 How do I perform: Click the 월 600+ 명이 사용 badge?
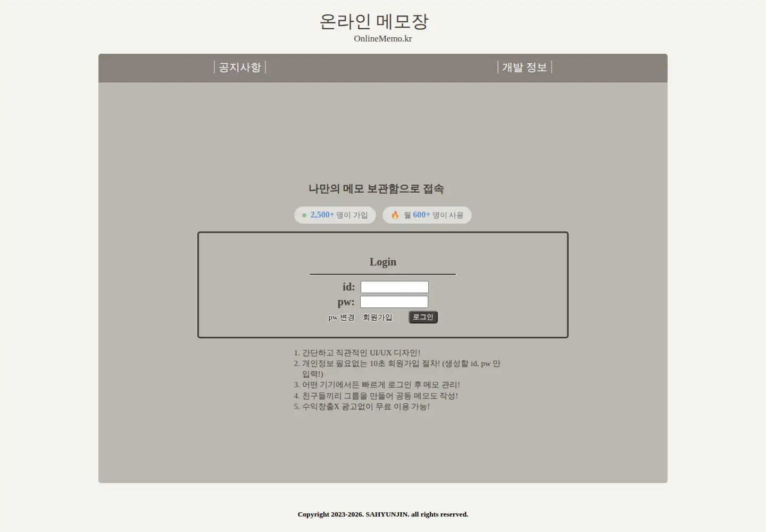(427, 215)
